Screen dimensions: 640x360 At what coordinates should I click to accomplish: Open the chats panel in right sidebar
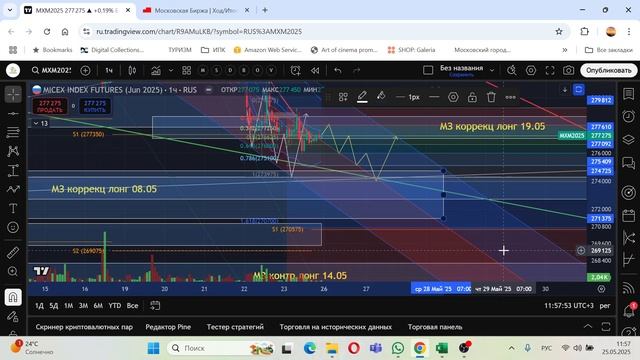click(629, 163)
